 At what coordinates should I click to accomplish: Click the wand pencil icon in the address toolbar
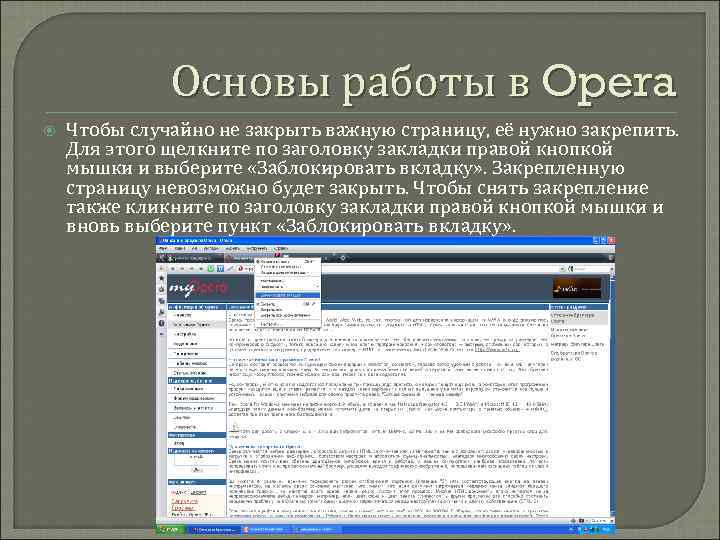pyautogui.click(x=230, y=269)
